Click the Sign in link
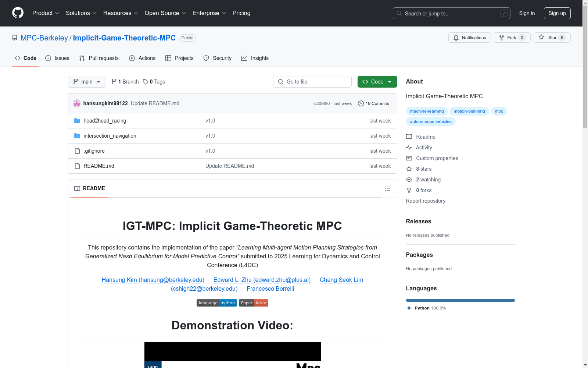 [527, 13]
